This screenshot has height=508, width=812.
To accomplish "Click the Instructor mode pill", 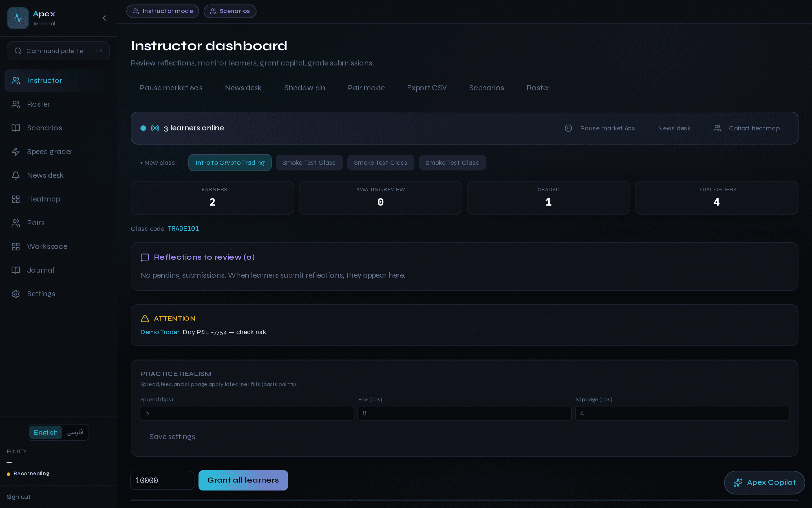I will (x=163, y=11).
